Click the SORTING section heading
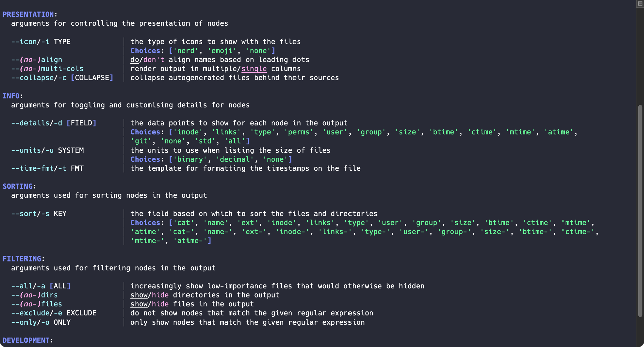Image resolution: width=644 pixels, height=347 pixels. pyautogui.click(x=17, y=186)
